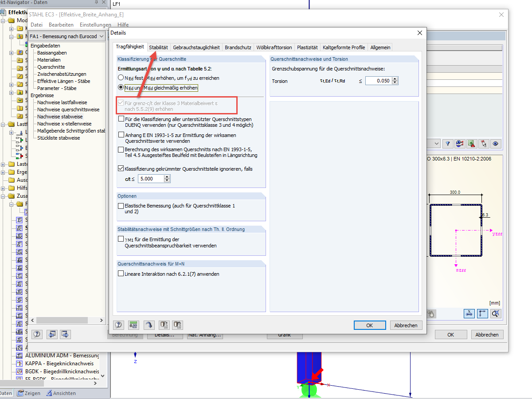Enable γM1 for cross-section resistance checkbox
The height and width of the screenshot is (399, 532).
[121, 239]
